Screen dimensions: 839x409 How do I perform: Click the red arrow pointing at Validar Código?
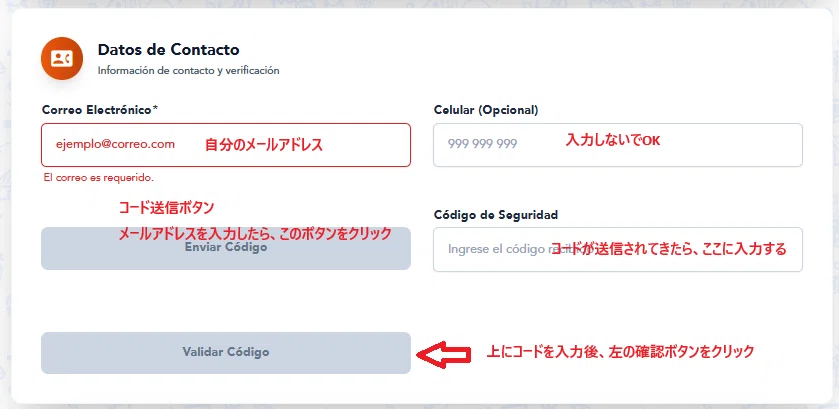[x=444, y=354]
